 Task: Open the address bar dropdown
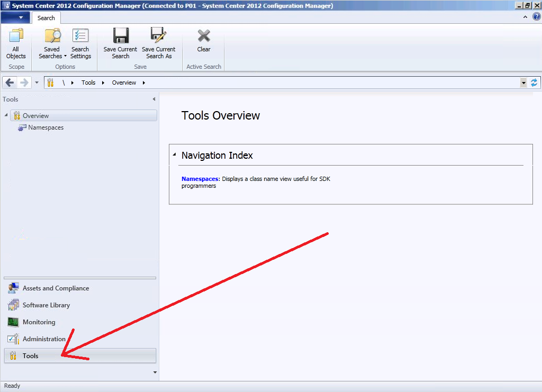point(523,83)
